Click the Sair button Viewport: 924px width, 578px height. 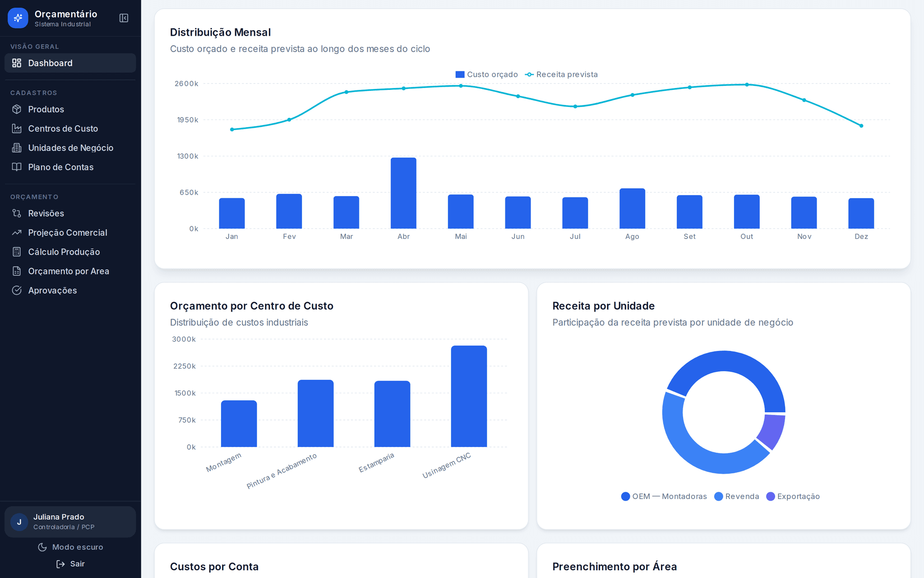pyautogui.click(x=70, y=564)
